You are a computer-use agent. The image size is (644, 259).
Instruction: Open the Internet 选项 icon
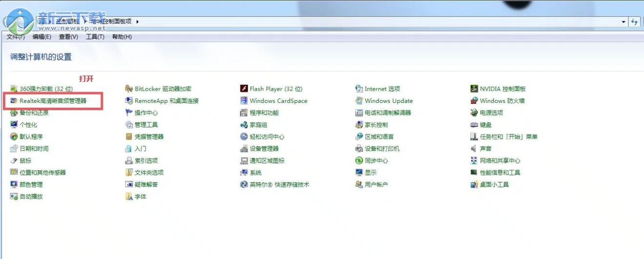(360, 89)
